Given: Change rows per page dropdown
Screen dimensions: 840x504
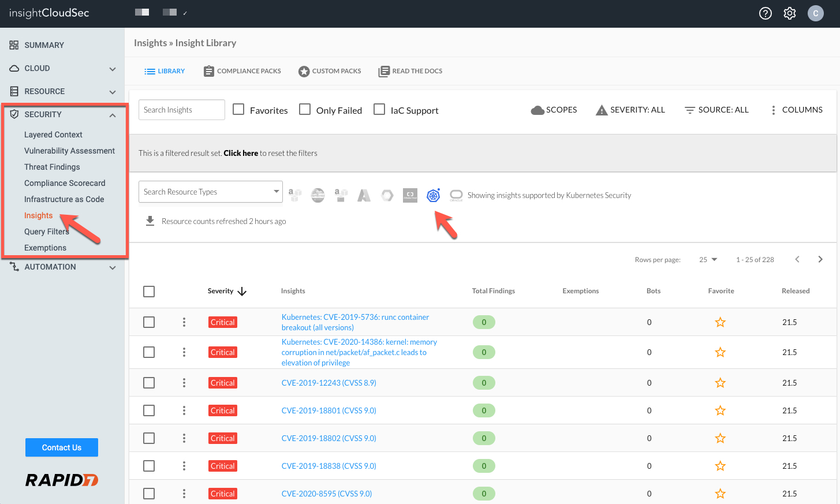Looking at the screenshot, I should [708, 260].
